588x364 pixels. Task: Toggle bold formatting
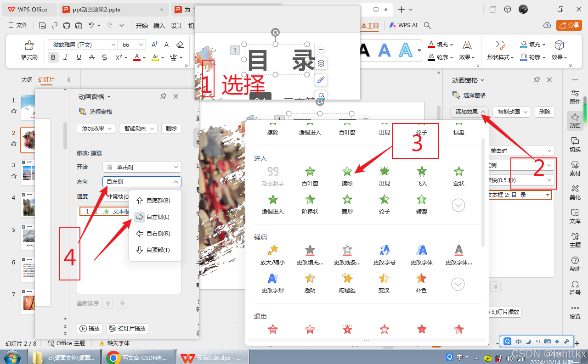53,57
